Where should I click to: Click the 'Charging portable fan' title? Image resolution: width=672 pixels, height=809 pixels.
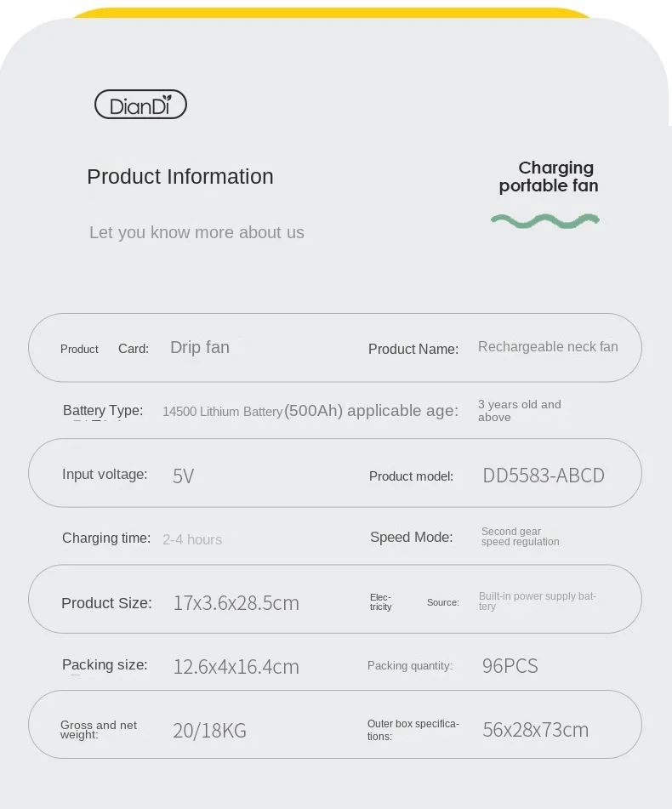point(550,177)
